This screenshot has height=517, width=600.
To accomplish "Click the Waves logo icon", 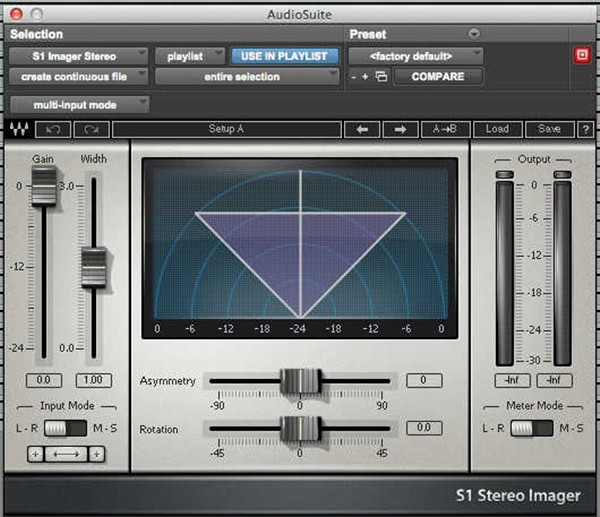I will pyautogui.click(x=19, y=129).
